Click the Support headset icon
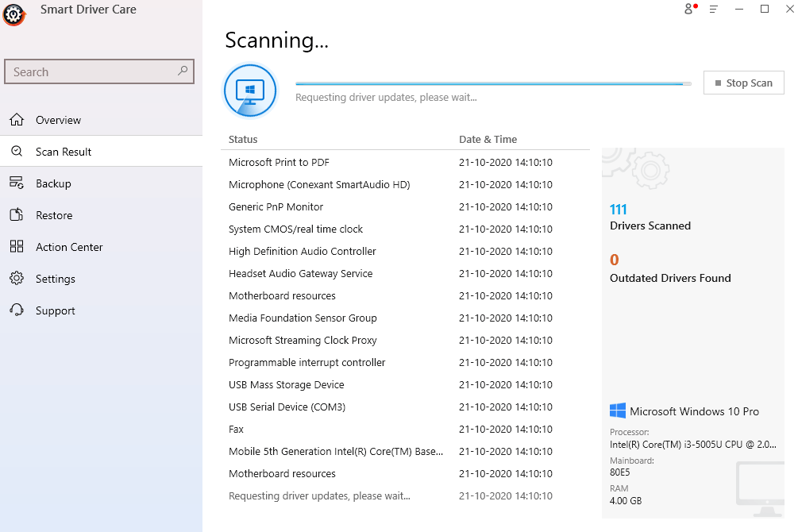 [x=16, y=310]
